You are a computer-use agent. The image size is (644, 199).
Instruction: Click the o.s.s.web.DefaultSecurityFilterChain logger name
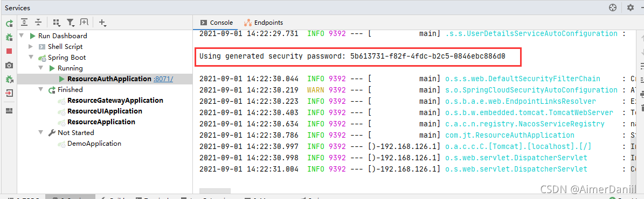(x=523, y=79)
